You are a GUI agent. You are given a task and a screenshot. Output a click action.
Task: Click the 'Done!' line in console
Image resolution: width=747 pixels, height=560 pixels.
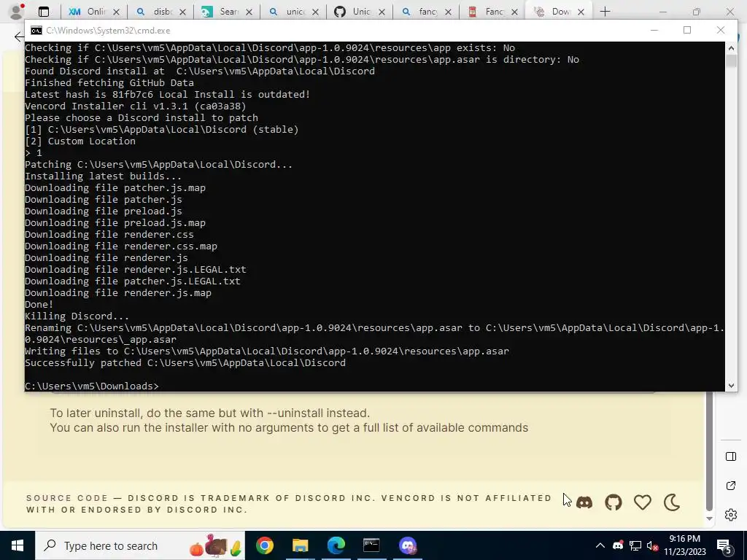click(39, 304)
